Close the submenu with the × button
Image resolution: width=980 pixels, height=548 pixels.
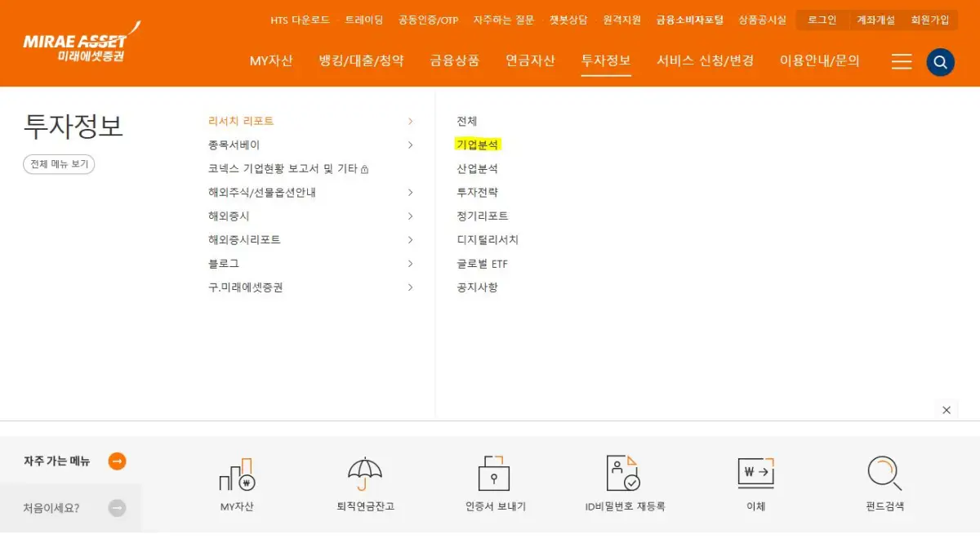(947, 410)
